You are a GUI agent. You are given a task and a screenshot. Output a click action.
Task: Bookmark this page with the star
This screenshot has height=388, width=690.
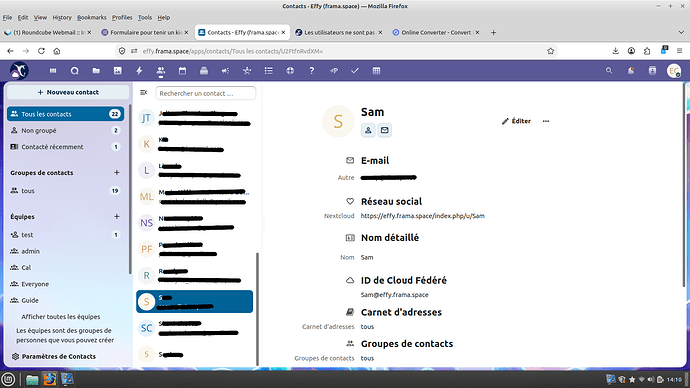pos(550,51)
